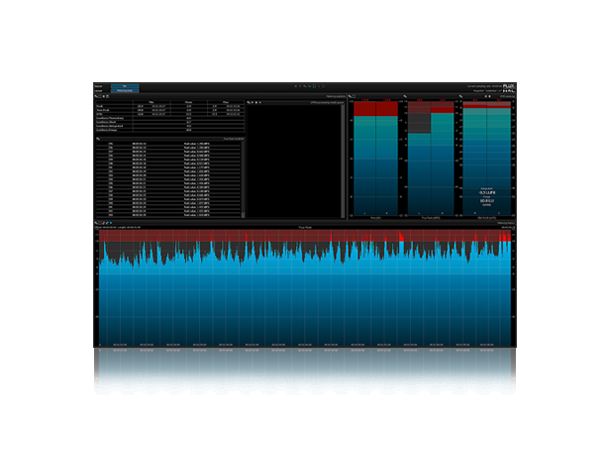Image resolution: width=610 pixels, height=450 pixels.
Task: Open settings wrench of True Peak incidents panel
Action: pos(98,138)
